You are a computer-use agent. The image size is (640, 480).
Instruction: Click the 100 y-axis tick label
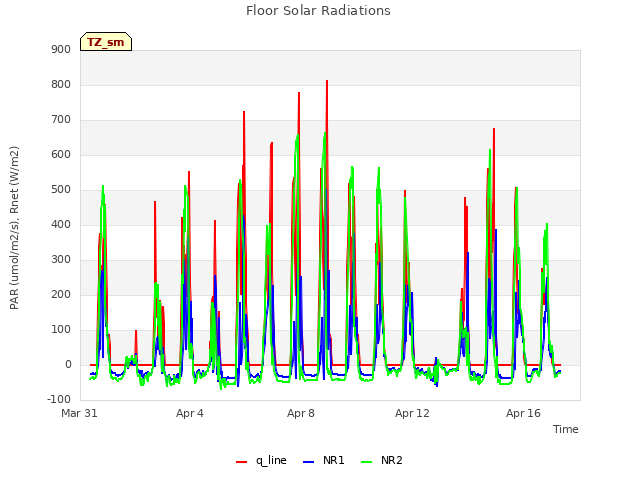point(61,330)
